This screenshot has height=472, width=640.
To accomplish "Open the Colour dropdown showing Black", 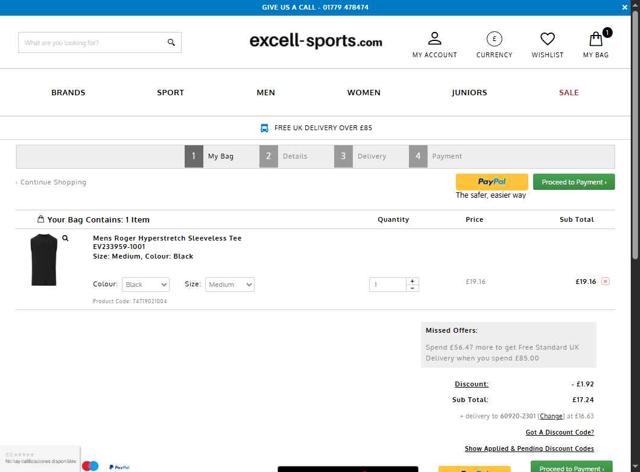I will click(146, 285).
